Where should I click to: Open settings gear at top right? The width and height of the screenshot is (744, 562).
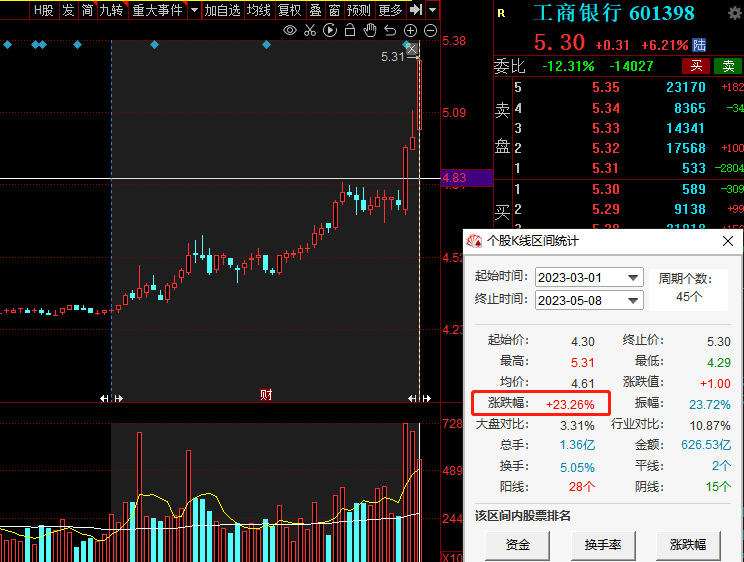[734, 12]
